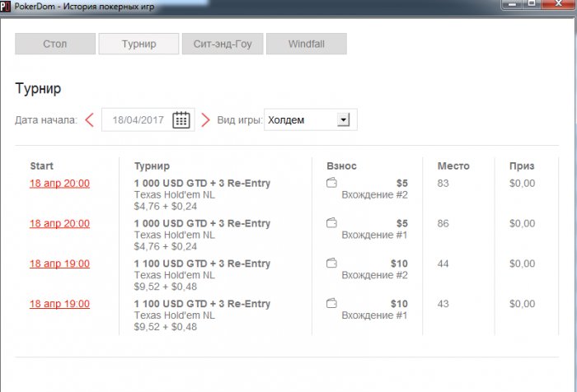
Task: Click Вхождение #2 text in place 44 row
Action: coord(374,275)
